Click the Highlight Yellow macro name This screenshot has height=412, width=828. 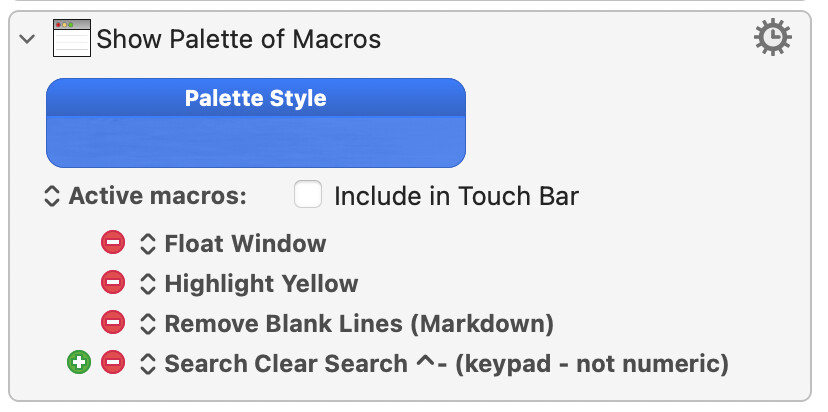pyautogui.click(x=261, y=284)
